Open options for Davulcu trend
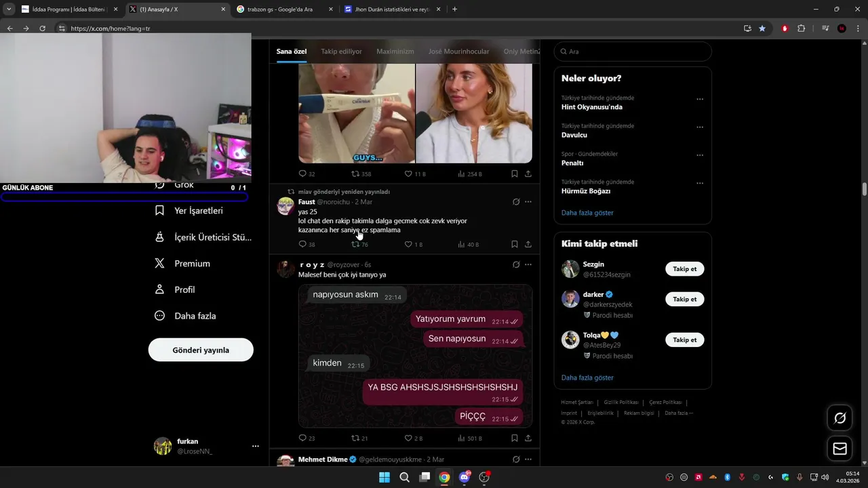 pyautogui.click(x=700, y=127)
